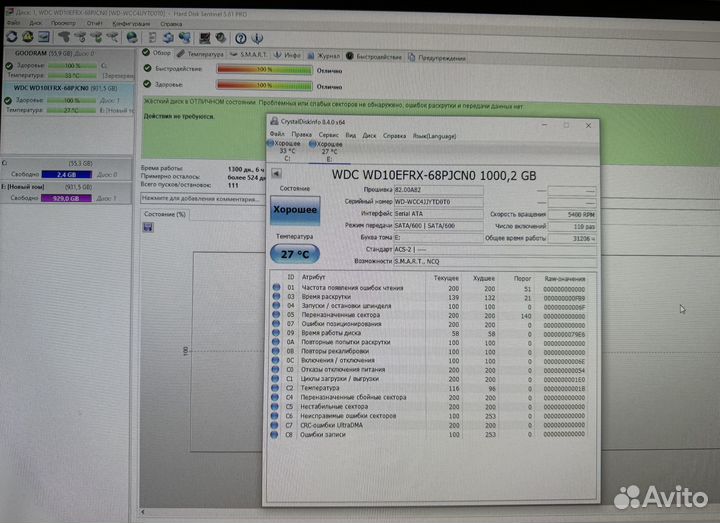This screenshot has width=720, height=523.
Task: Click the 27 °C temperature button in CrystalDiskInfo
Action: pos(295,254)
